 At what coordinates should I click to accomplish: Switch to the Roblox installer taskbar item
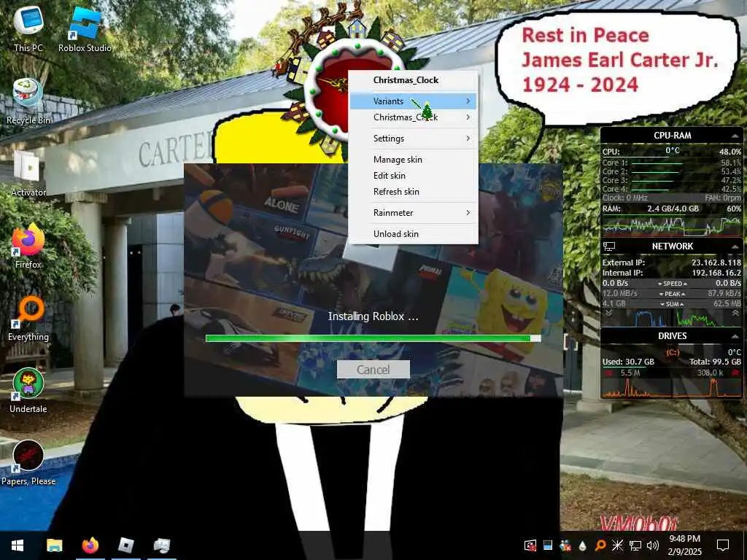[125, 545]
